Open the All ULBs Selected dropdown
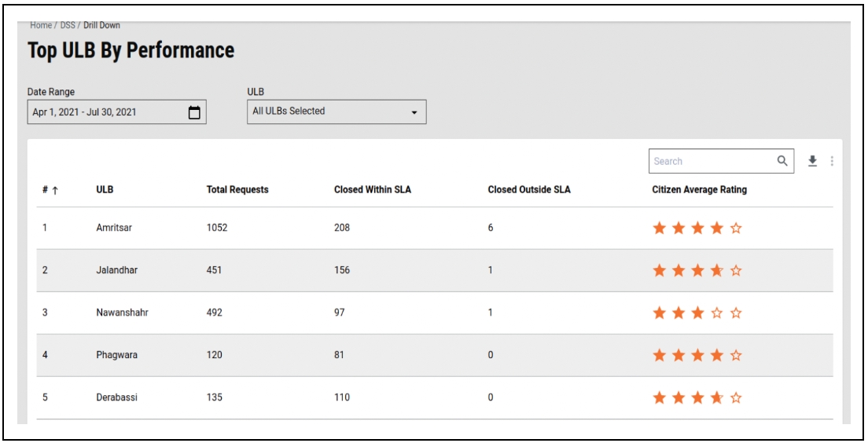This screenshot has height=443, width=868. [x=337, y=112]
